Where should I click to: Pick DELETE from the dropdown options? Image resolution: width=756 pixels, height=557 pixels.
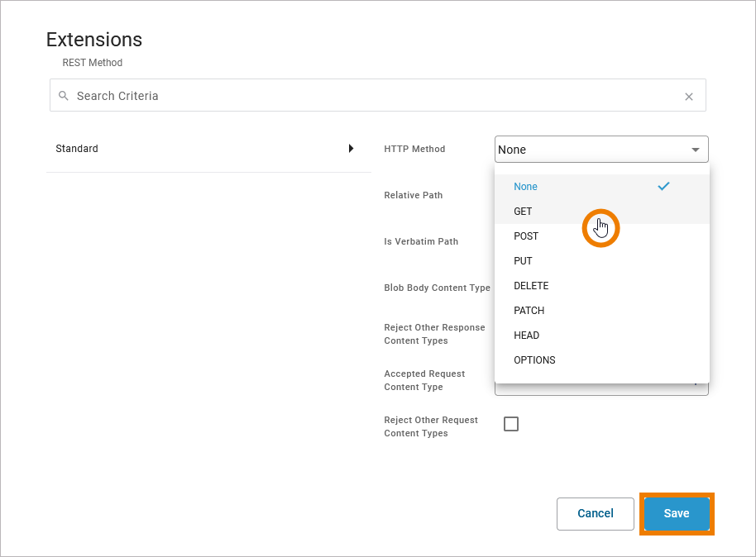pyautogui.click(x=531, y=286)
